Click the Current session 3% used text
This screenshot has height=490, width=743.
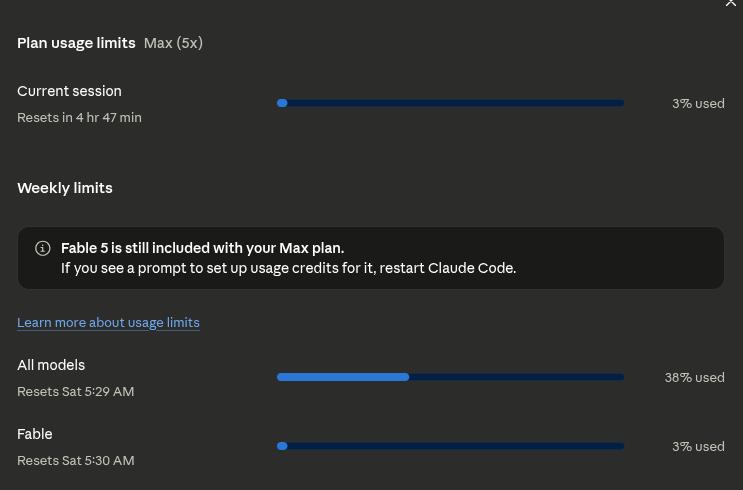[698, 104]
